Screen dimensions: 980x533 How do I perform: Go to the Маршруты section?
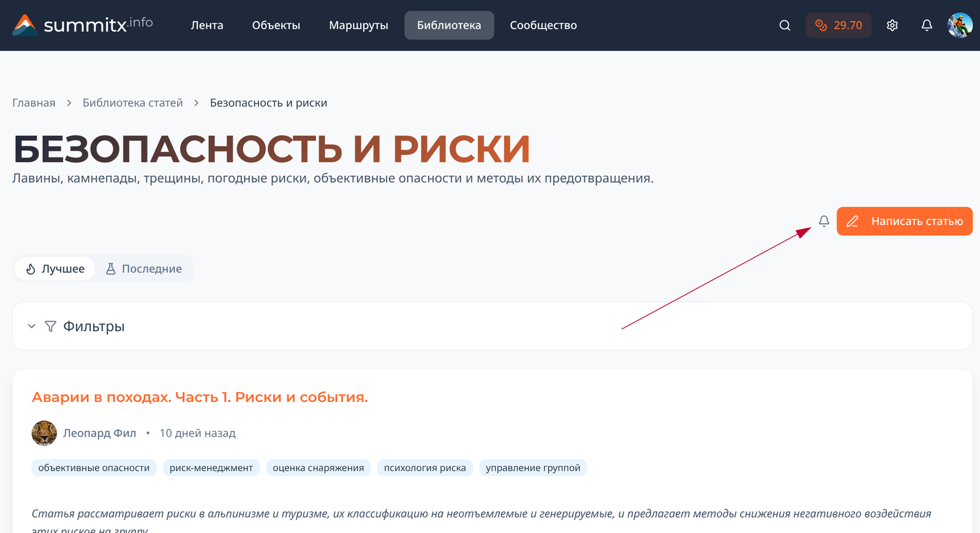(358, 25)
